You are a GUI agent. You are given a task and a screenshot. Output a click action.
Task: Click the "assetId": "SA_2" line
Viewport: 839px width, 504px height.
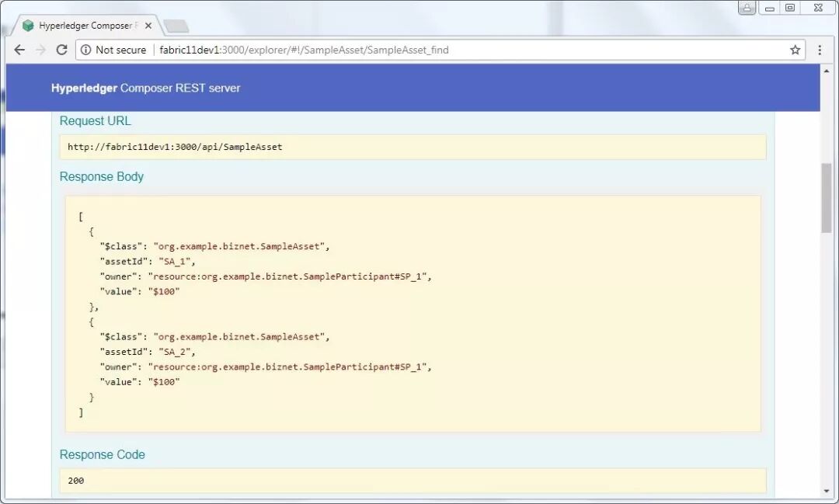coord(148,352)
